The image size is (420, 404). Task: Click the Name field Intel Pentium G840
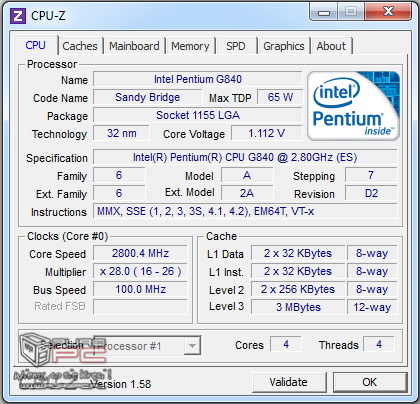(198, 79)
